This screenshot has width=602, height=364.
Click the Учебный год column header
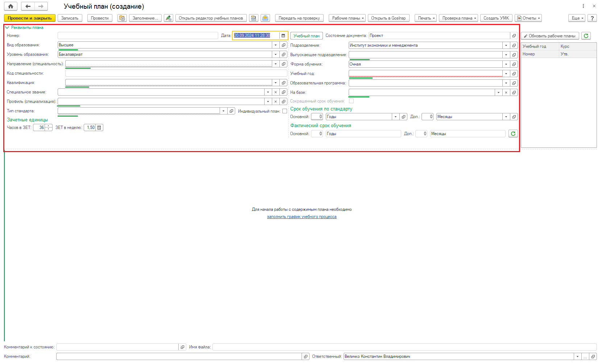540,46
